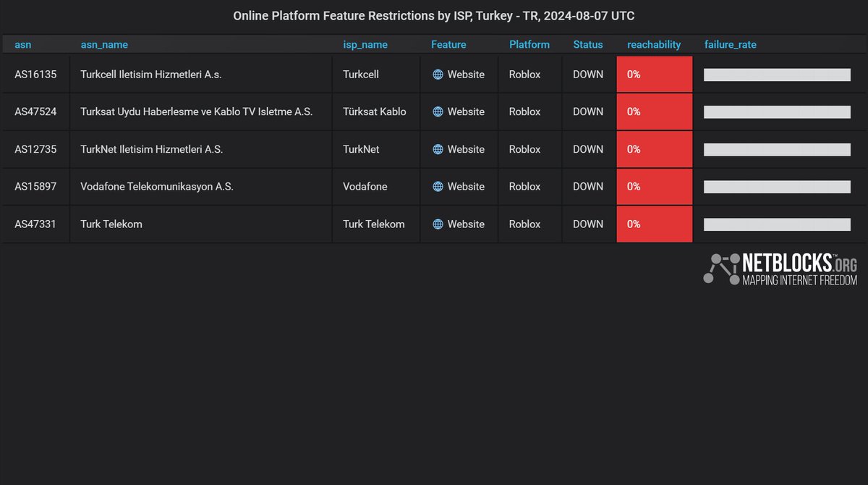This screenshot has width=868, height=485.
Task: Sort by Status column header
Action: pyautogui.click(x=588, y=45)
